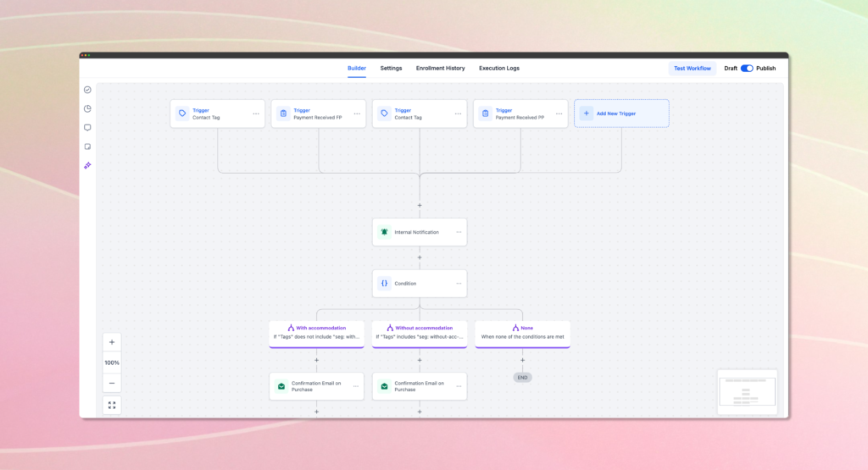Open three-dot menu on Condition node

pyautogui.click(x=459, y=284)
